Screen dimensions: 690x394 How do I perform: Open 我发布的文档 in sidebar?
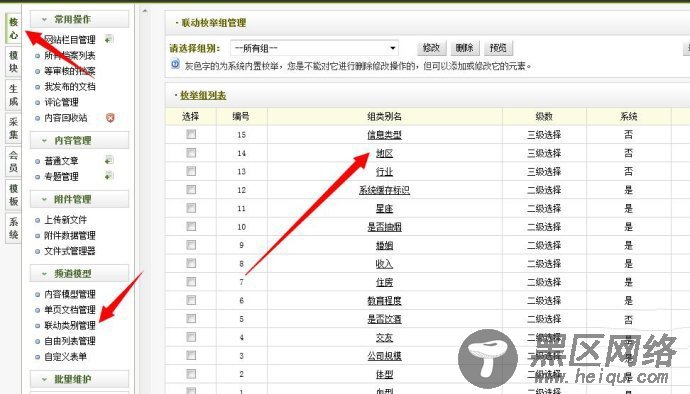(70, 86)
